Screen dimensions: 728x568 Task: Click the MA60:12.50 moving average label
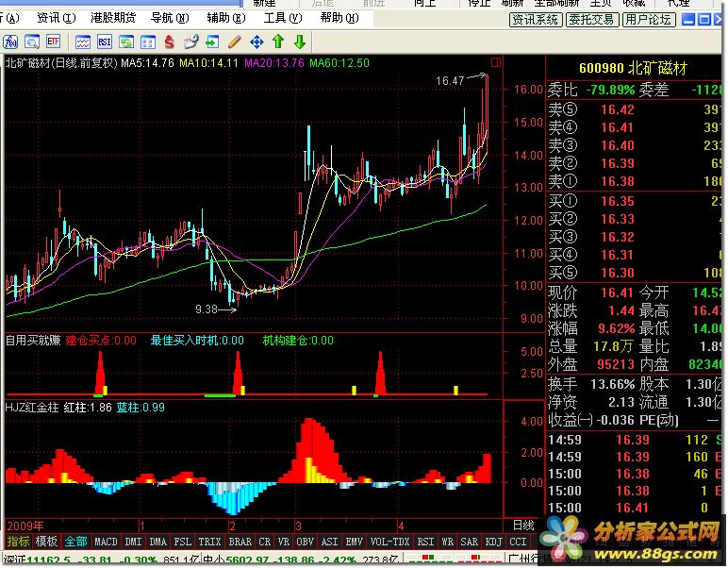339,62
